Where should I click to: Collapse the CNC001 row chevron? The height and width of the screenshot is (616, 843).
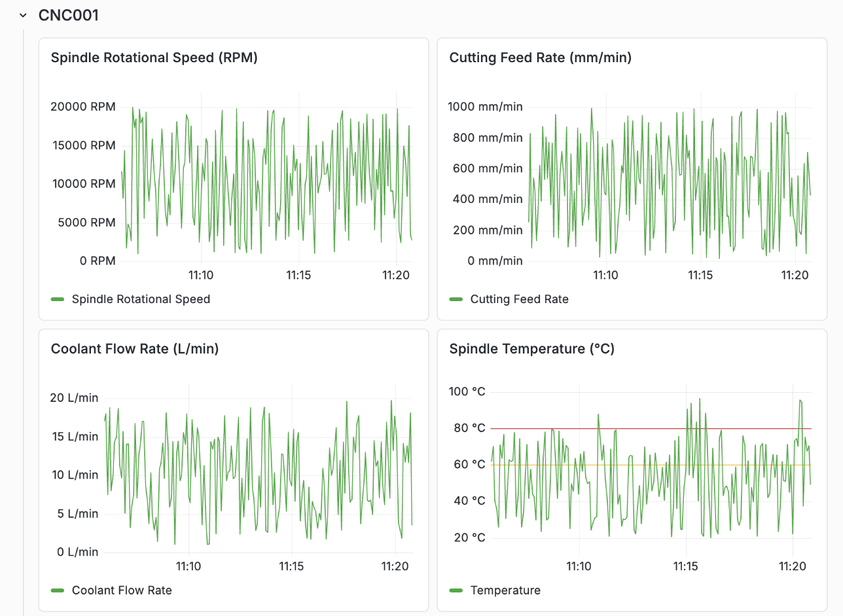(24, 15)
